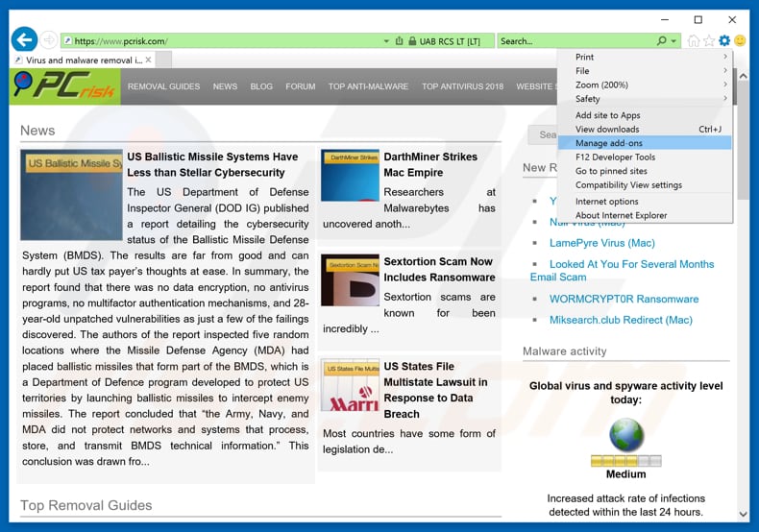
Task: Open the Tools gear icon
Action: point(724,40)
